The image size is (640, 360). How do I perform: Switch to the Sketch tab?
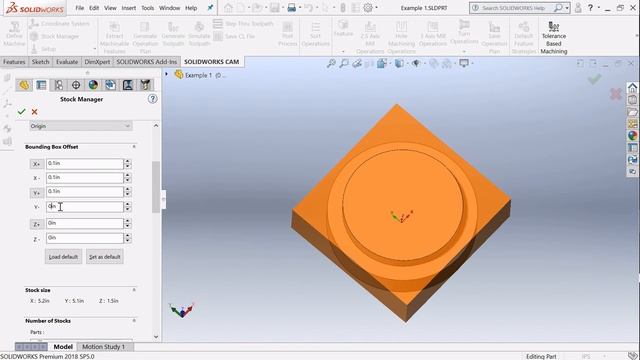40,62
